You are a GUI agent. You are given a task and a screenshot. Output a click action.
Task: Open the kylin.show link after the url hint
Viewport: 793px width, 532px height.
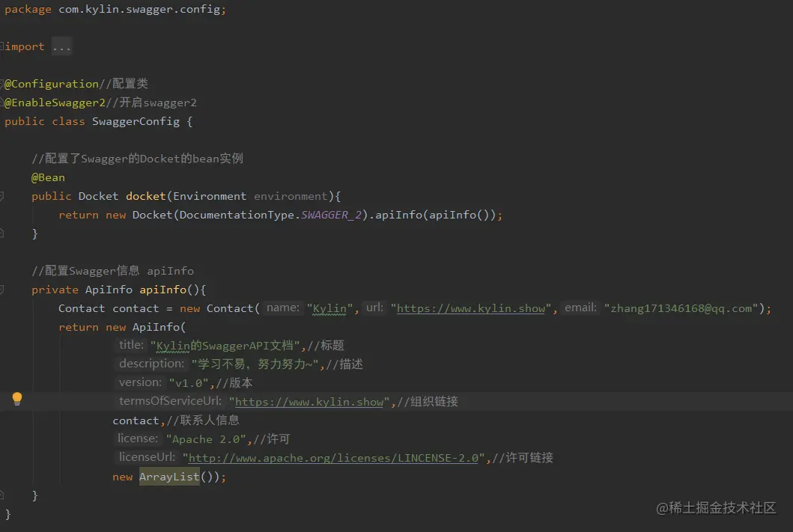[x=471, y=308]
